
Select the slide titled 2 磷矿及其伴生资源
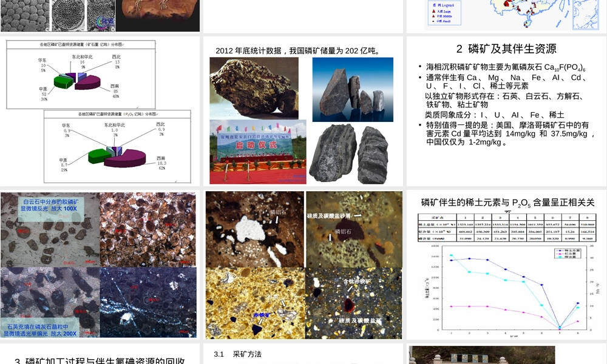pyautogui.click(x=507, y=112)
